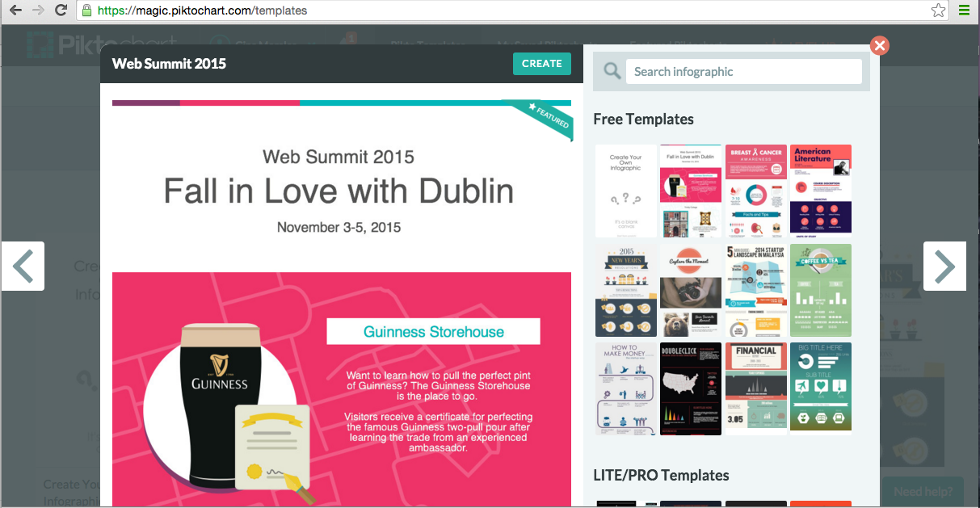Go forward in the browser

click(x=38, y=10)
